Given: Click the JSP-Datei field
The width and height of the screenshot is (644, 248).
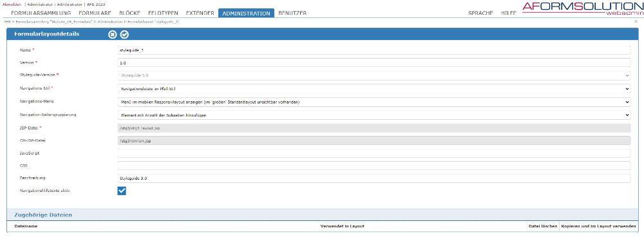Looking at the screenshot, I should pyautogui.click(x=374, y=128).
